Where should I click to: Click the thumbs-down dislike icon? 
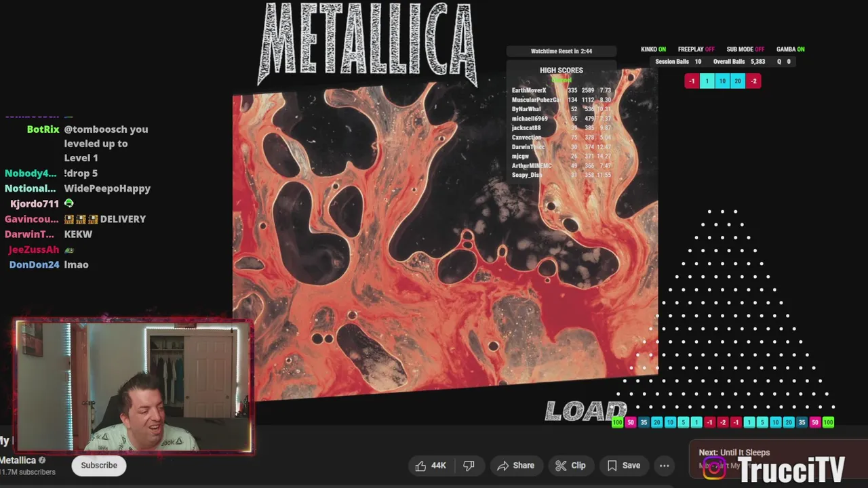[x=469, y=466]
